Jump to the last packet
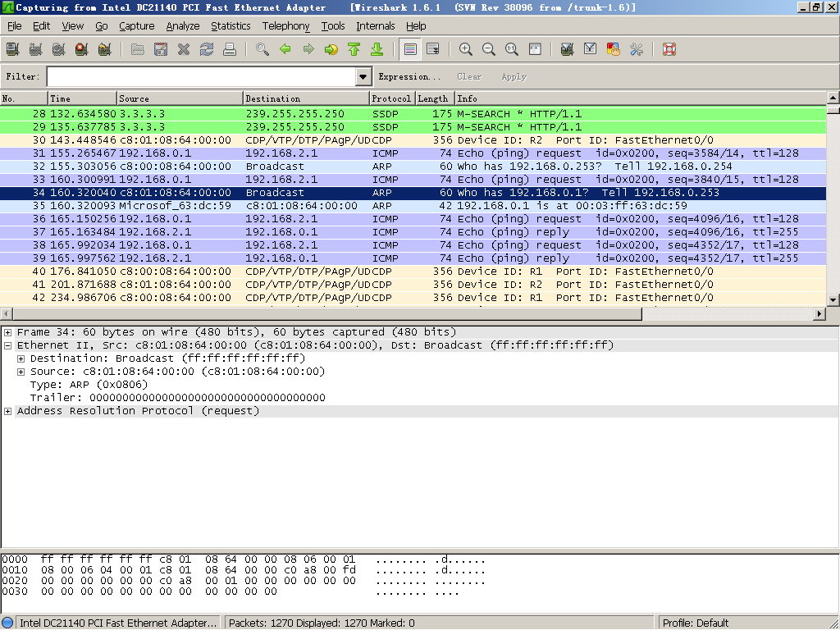 [x=377, y=49]
